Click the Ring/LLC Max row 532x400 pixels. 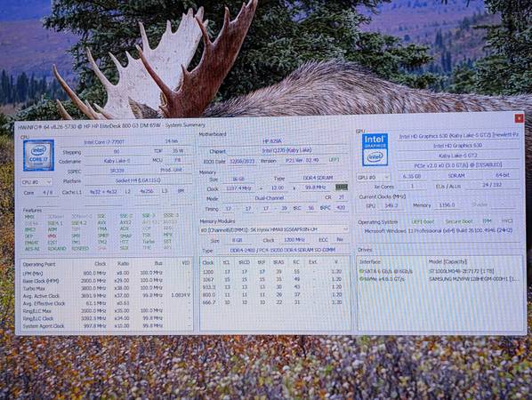pos(106,311)
